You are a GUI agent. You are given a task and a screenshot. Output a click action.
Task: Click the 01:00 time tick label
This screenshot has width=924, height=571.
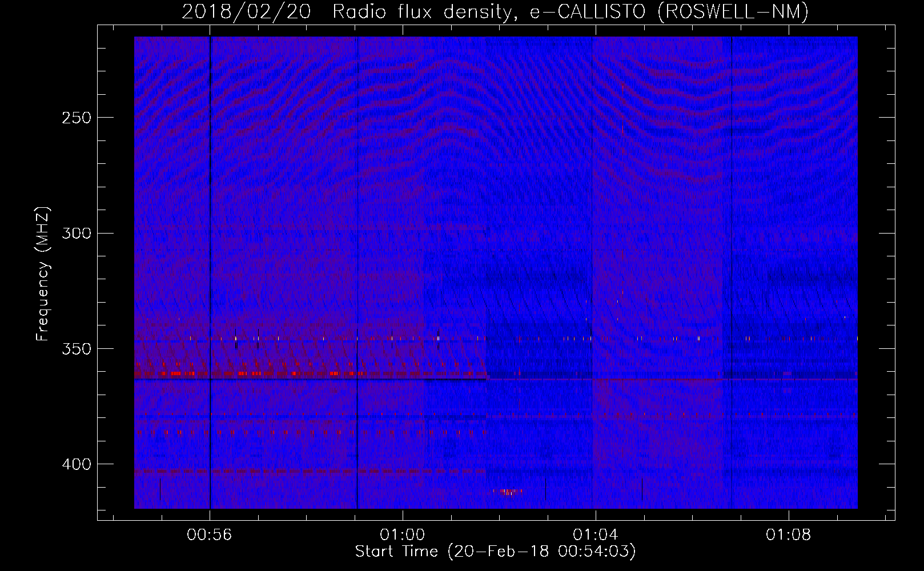[x=403, y=535]
